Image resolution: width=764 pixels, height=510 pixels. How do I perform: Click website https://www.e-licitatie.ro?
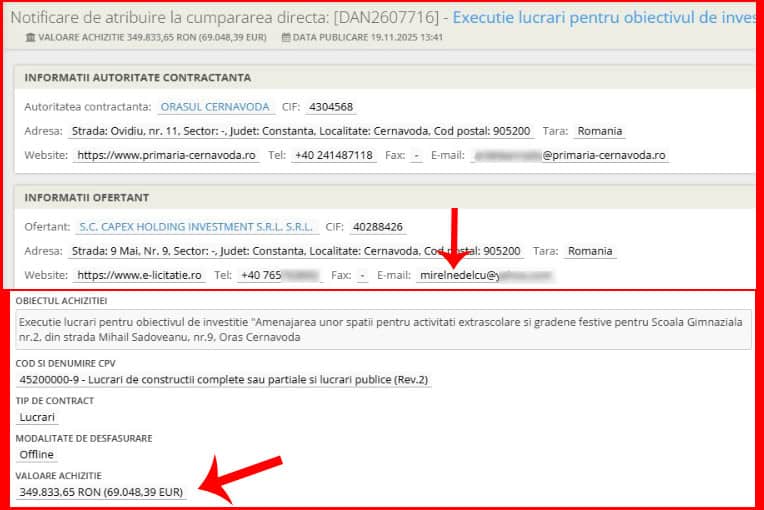[x=139, y=275]
